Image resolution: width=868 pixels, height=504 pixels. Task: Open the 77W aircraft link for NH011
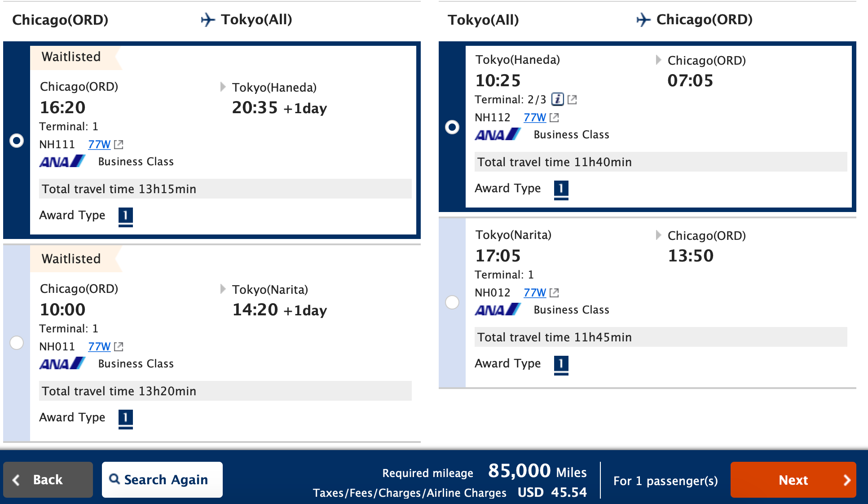click(99, 347)
